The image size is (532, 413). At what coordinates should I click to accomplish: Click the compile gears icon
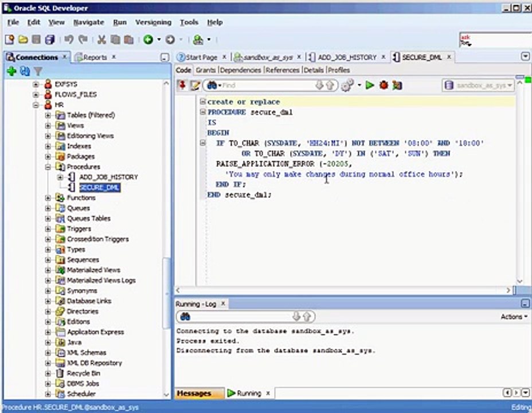coord(347,85)
